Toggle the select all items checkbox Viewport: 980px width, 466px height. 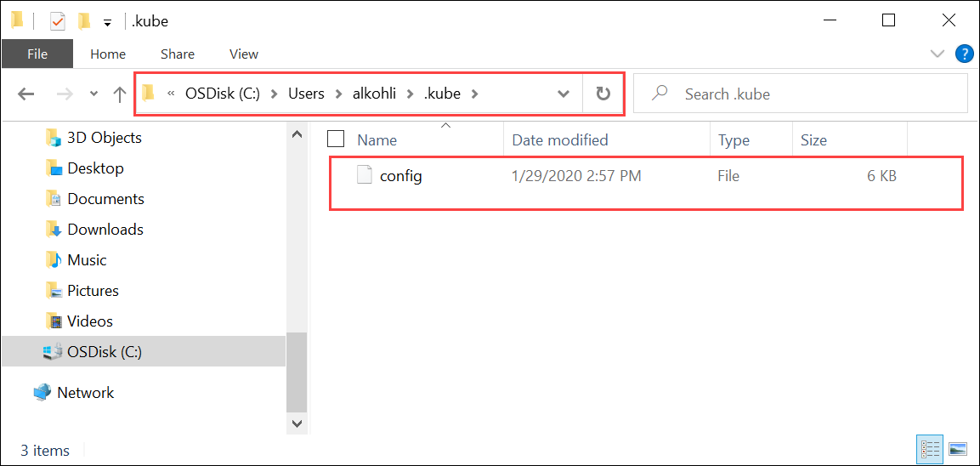pyautogui.click(x=336, y=139)
